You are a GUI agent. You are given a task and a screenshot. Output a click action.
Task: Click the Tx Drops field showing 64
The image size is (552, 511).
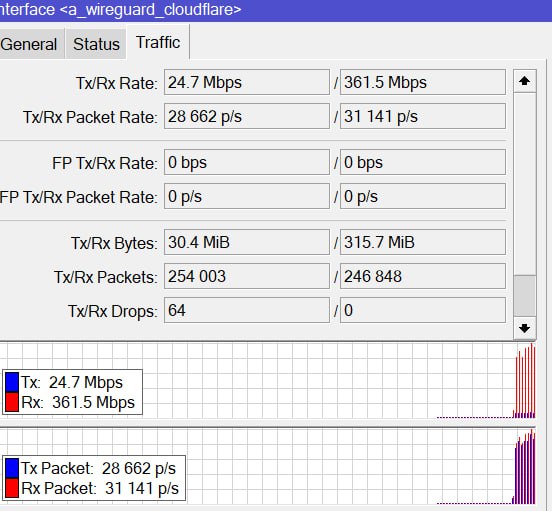pyautogui.click(x=247, y=310)
